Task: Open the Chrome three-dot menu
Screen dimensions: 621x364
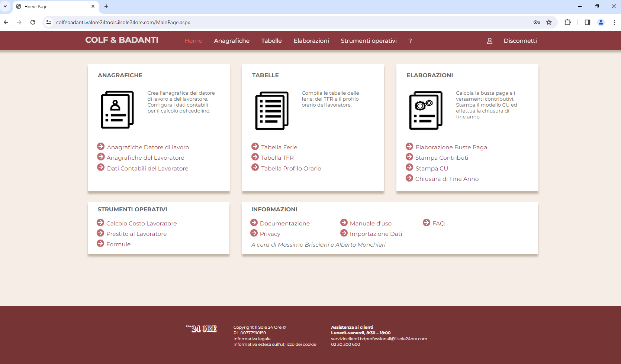Action: pos(614,22)
